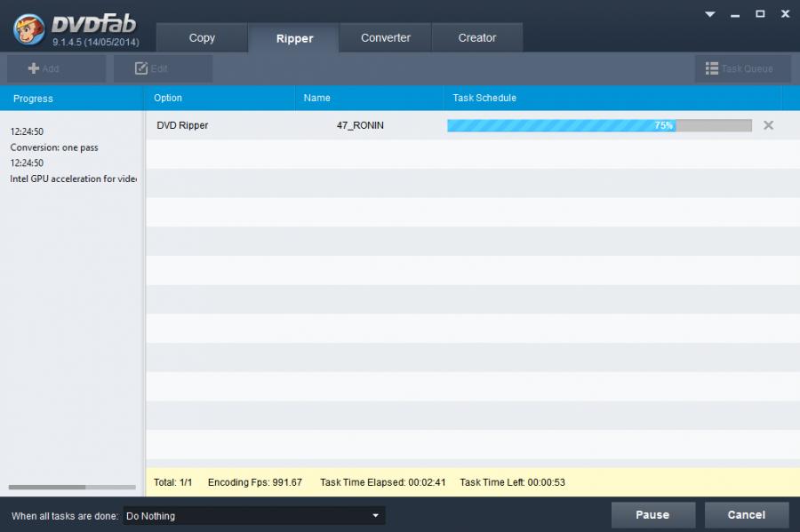The image size is (800, 532).
Task: Close the DVDFab window
Action: coord(785,14)
